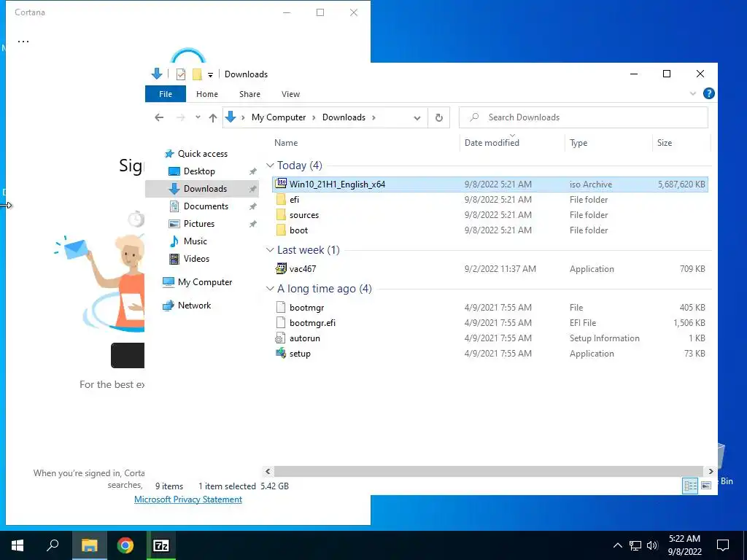Click the pin icon beside Desktop
The image size is (747, 560).
(253, 171)
